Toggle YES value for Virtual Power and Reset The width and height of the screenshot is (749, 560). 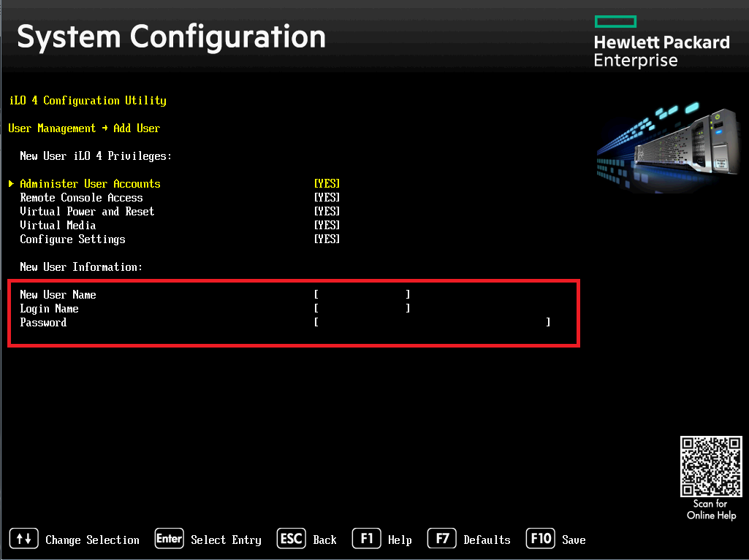pos(327,212)
